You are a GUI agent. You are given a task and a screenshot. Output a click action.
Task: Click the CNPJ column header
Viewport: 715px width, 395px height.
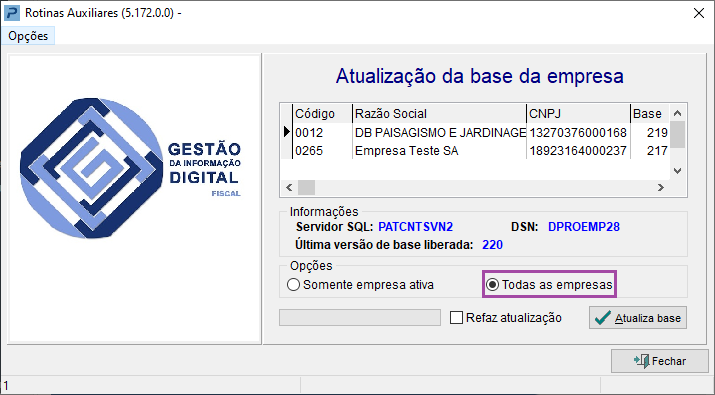point(579,114)
